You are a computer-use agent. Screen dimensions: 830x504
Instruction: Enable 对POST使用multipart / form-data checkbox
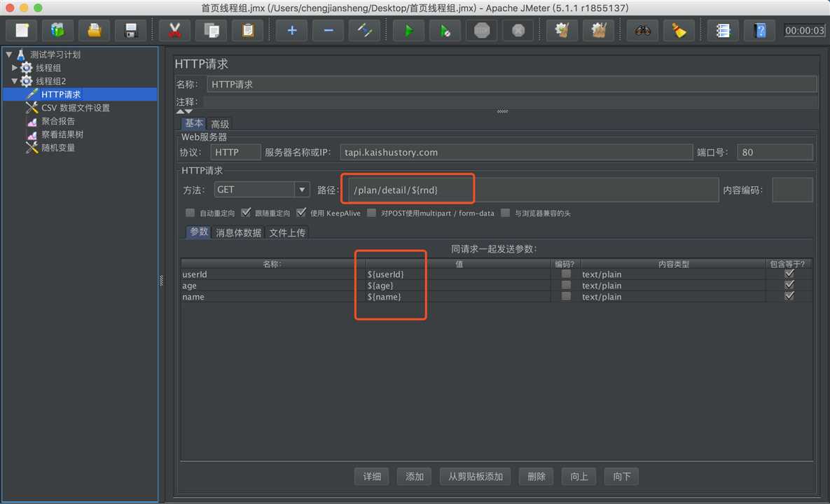(x=372, y=213)
